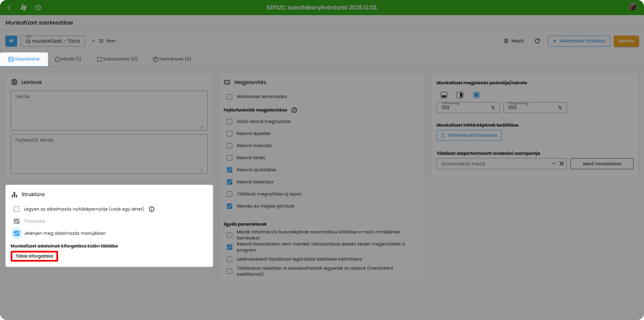Select the side-docked display position icon
This screenshot has height=320, width=644.
click(x=460, y=95)
